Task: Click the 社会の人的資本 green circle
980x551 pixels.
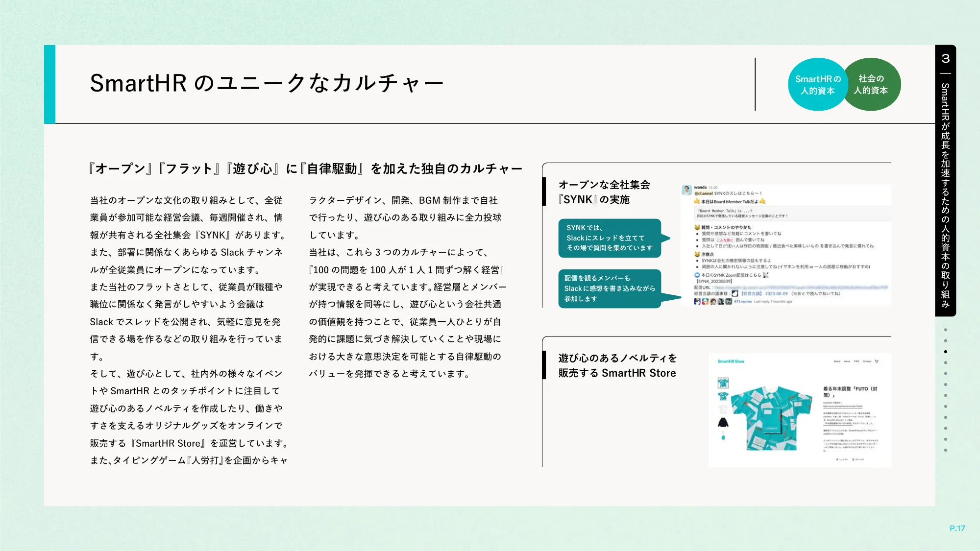Action: point(874,84)
